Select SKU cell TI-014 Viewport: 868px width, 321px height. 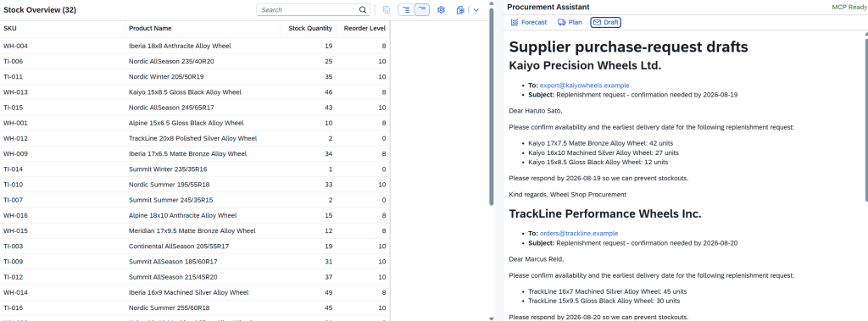(13, 169)
